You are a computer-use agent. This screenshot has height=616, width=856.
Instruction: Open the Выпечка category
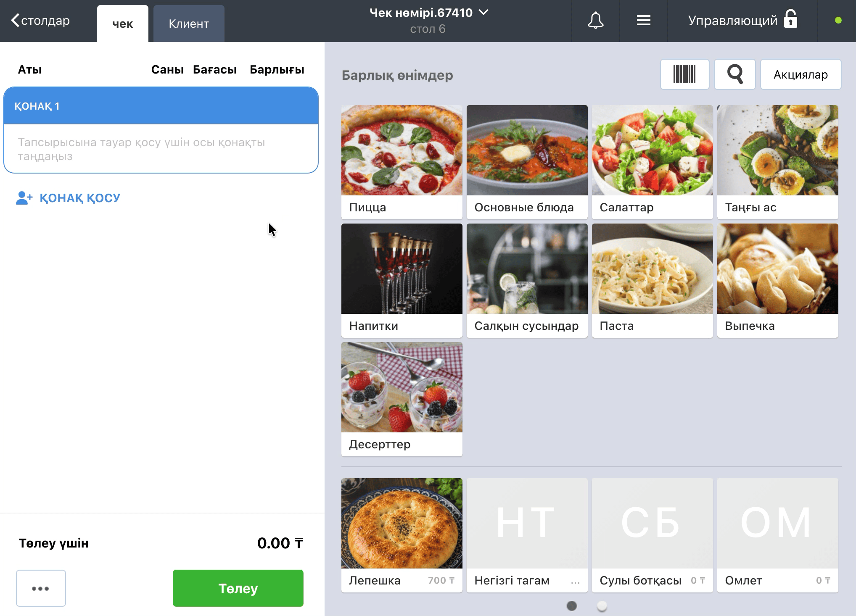[x=777, y=280]
